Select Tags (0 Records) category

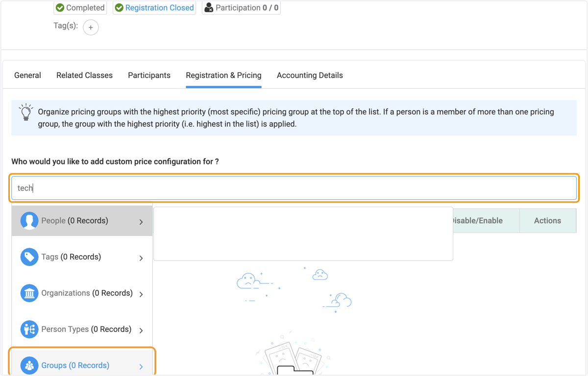point(82,257)
